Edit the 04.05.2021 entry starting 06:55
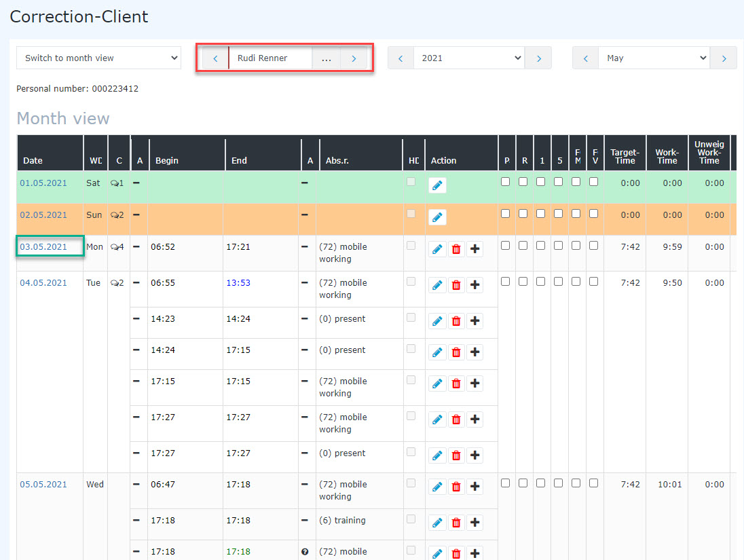The image size is (744, 560). click(x=437, y=284)
